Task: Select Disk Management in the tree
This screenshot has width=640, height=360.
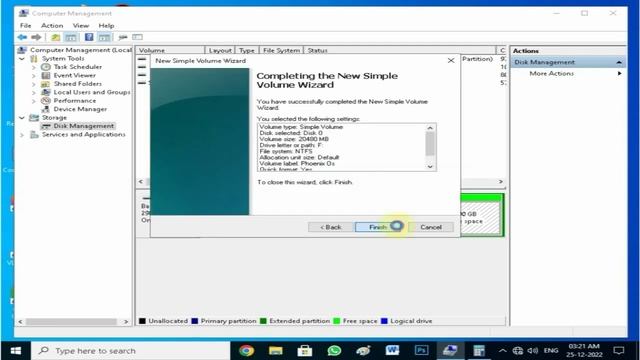Action: (83, 126)
